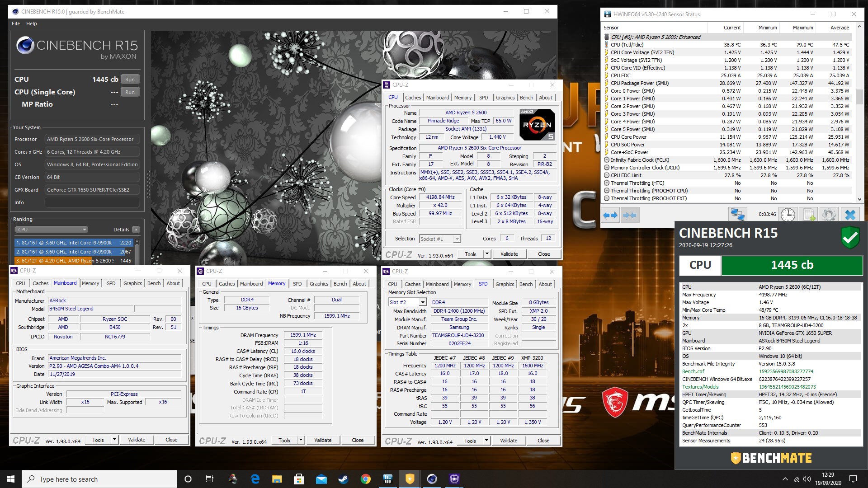Open Tools dropdown arrow in CPU-Z SPD window

pos(486,441)
